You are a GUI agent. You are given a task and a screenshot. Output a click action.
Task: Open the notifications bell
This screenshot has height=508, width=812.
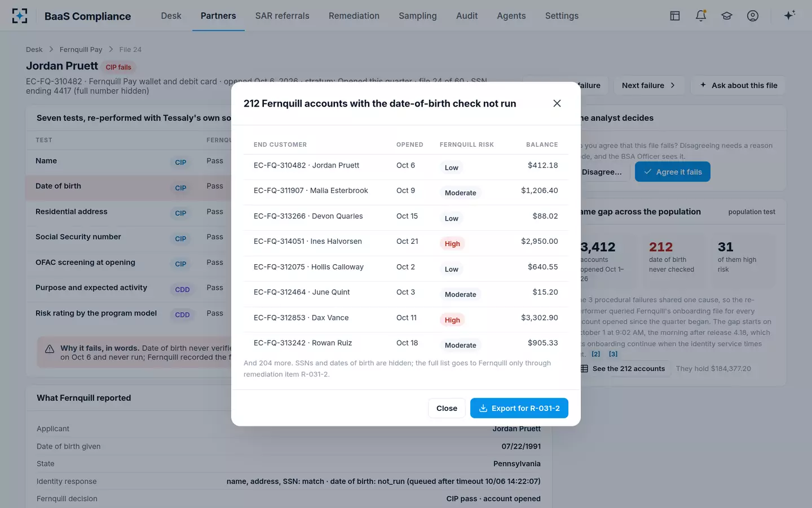701,16
